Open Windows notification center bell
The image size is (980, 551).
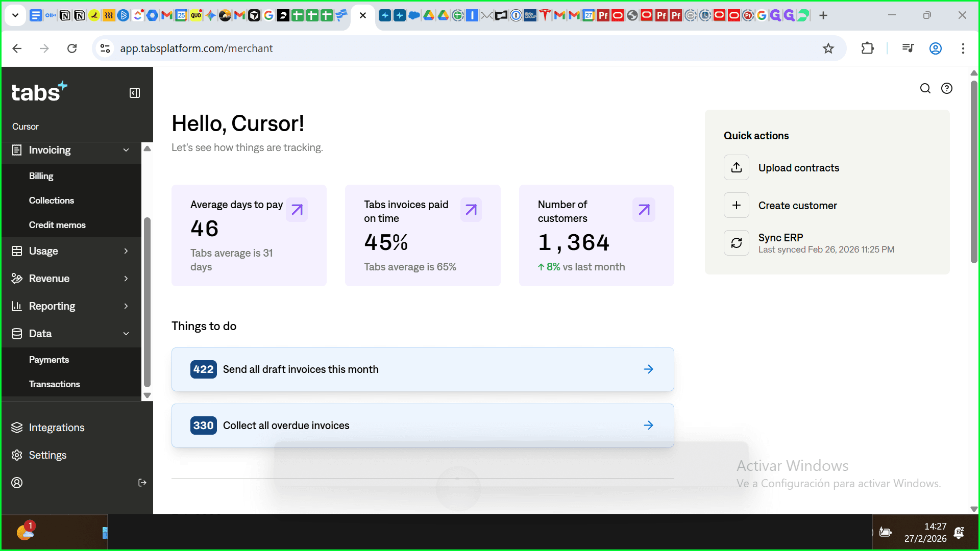coord(959,533)
